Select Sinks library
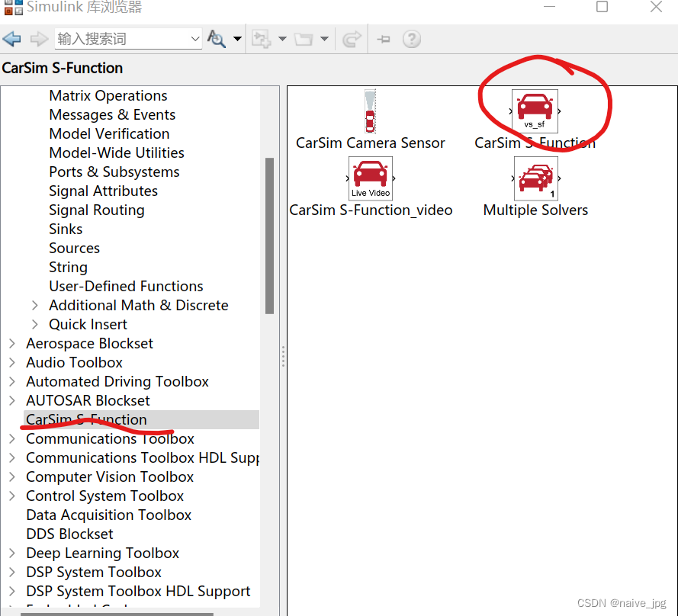 point(66,229)
